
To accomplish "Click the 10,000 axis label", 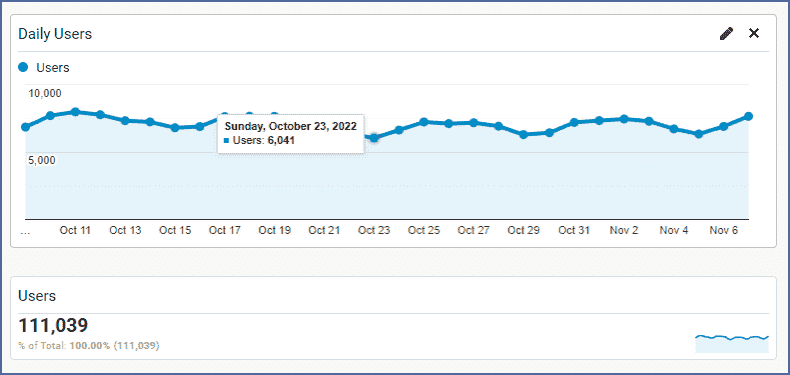I will [x=44, y=93].
